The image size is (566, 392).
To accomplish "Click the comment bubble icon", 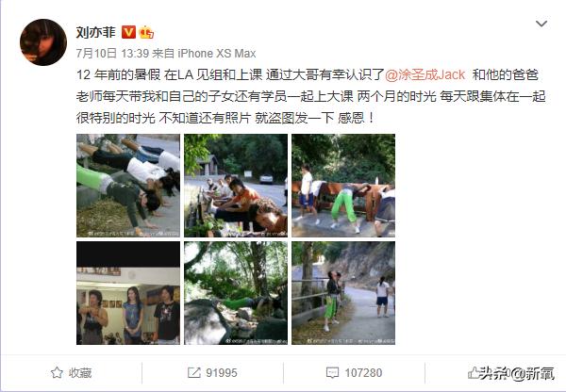I will tap(332, 372).
